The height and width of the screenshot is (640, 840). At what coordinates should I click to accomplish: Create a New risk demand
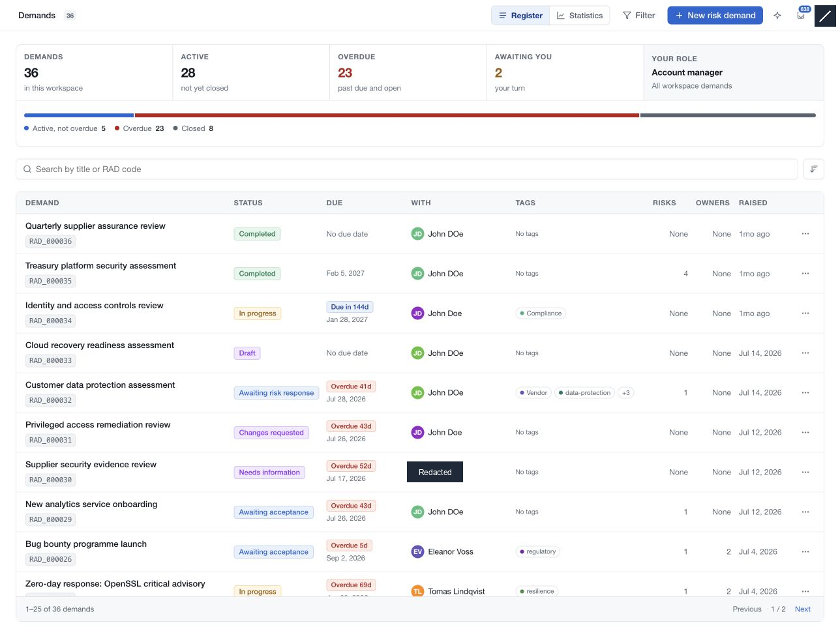pyautogui.click(x=715, y=16)
